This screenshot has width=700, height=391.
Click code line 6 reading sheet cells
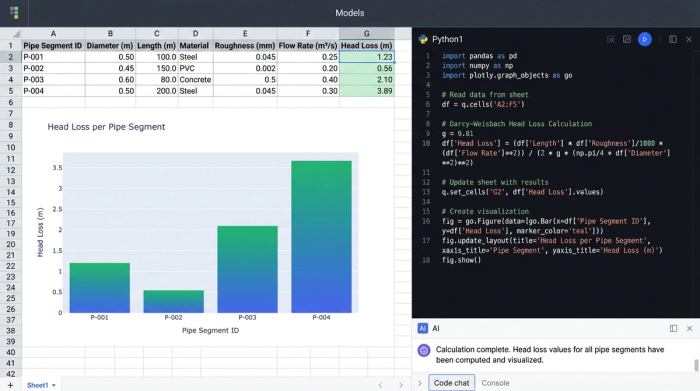(x=483, y=104)
